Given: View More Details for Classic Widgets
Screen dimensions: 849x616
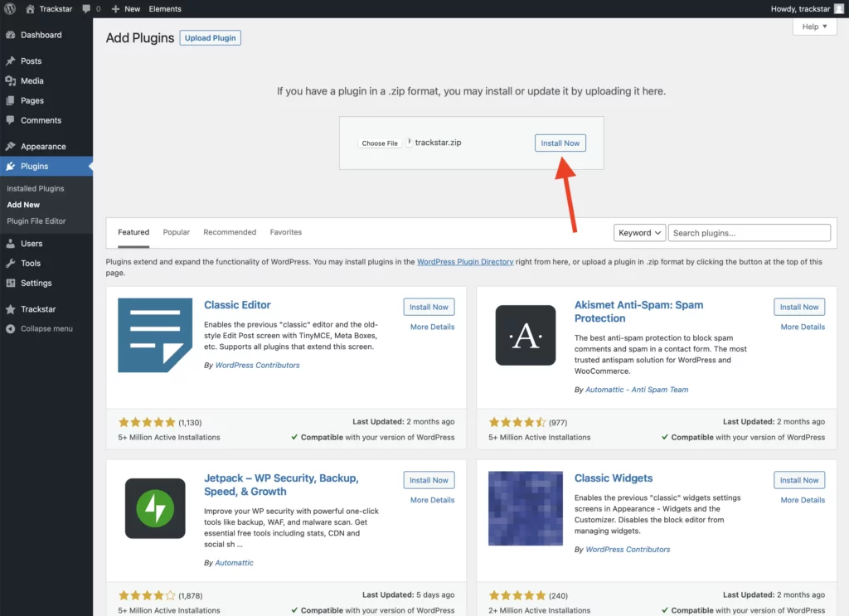Looking at the screenshot, I should point(803,500).
